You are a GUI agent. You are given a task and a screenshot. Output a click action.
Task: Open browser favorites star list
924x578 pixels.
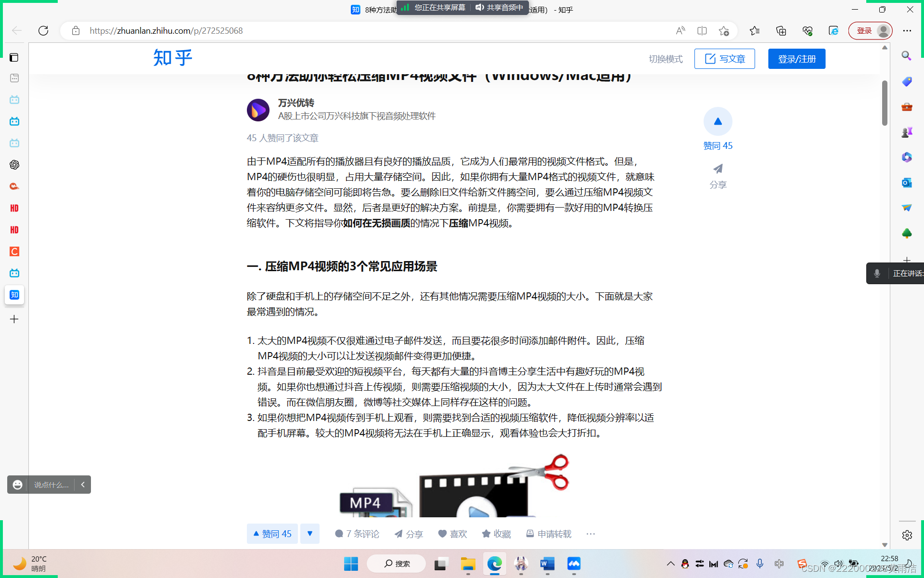click(754, 31)
